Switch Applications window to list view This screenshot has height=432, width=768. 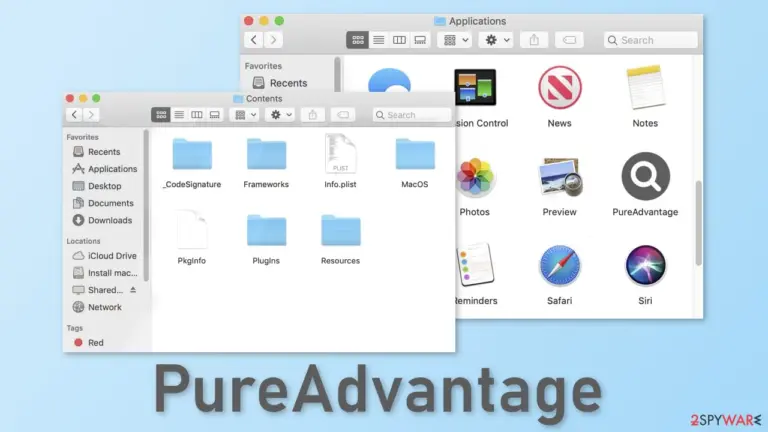pyautogui.click(x=379, y=40)
